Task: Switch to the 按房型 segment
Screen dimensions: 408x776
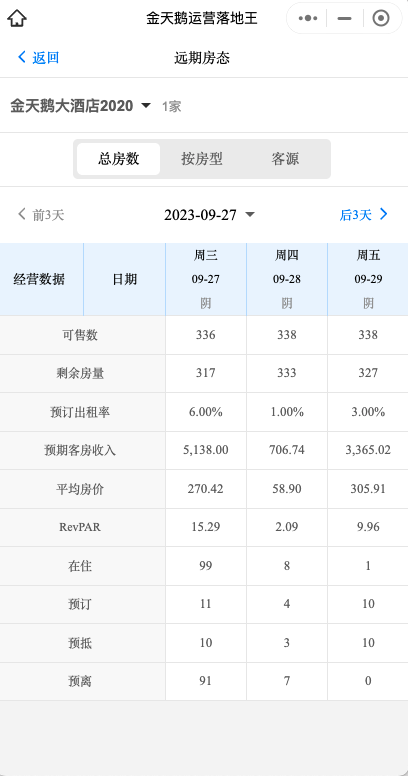Action: click(x=202, y=159)
